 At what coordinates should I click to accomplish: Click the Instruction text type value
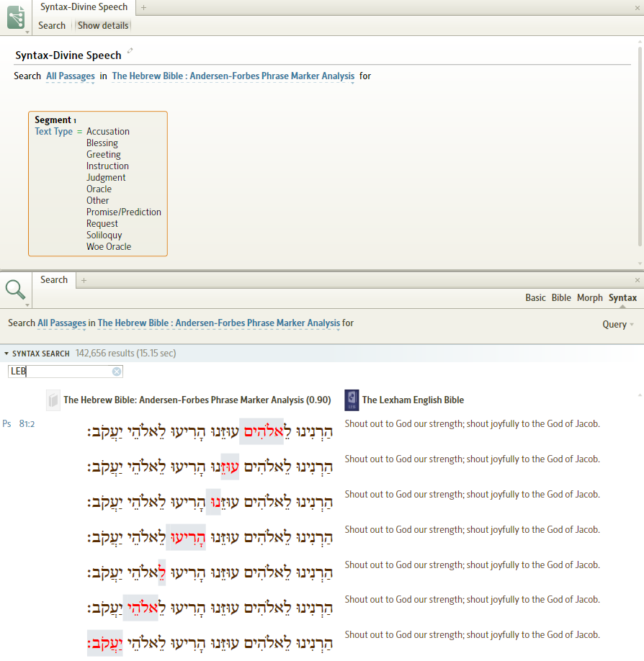(107, 166)
